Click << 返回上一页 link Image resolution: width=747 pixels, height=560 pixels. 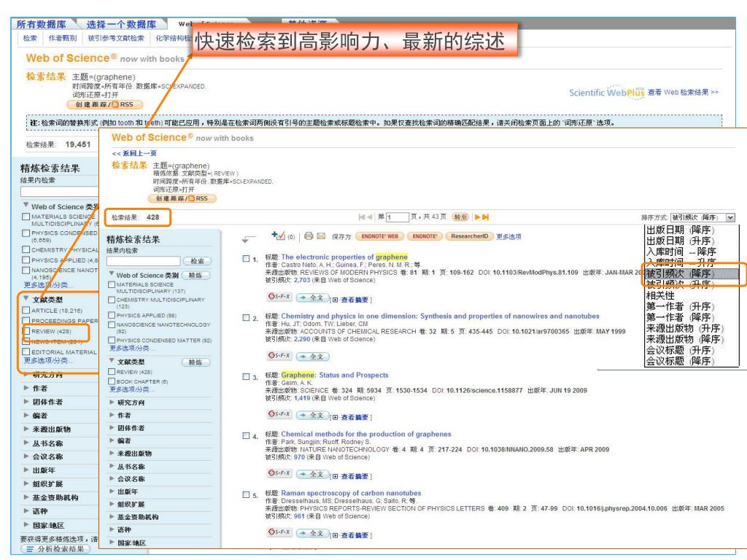pyautogui.click(x=134, y=153)
